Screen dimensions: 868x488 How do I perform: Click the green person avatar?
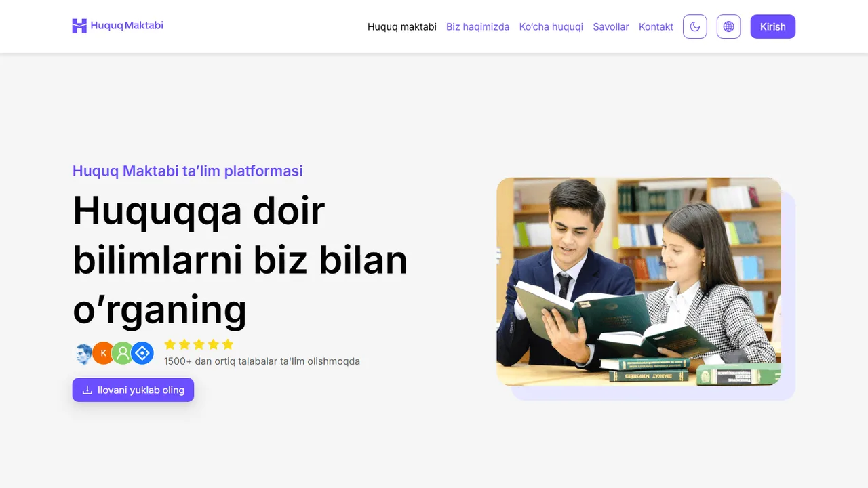(123, 353)
